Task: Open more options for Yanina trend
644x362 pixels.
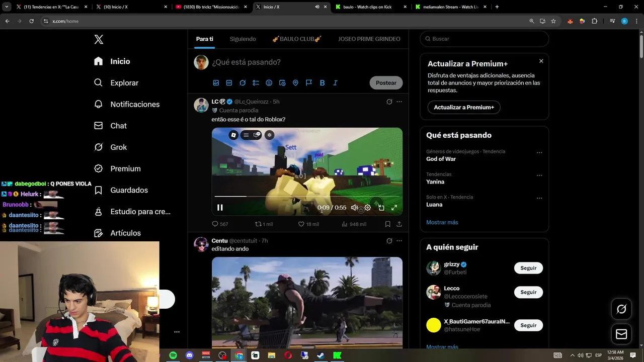Action: 539,175
